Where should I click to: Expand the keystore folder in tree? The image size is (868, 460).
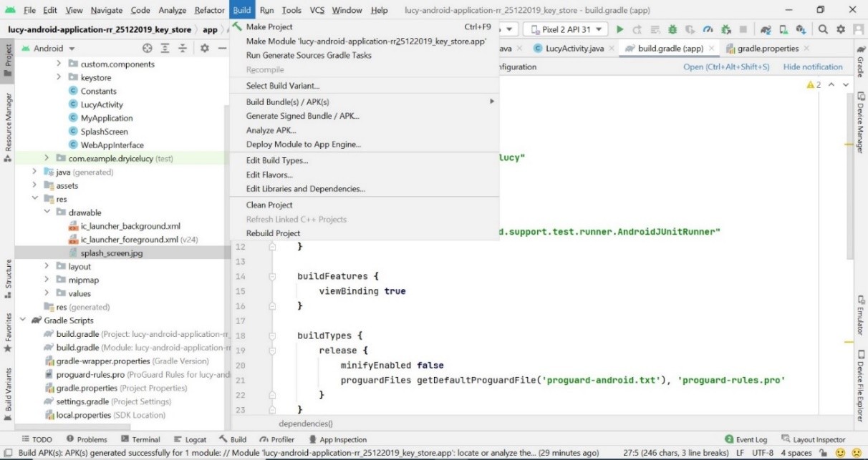click(x=59, y=77)
